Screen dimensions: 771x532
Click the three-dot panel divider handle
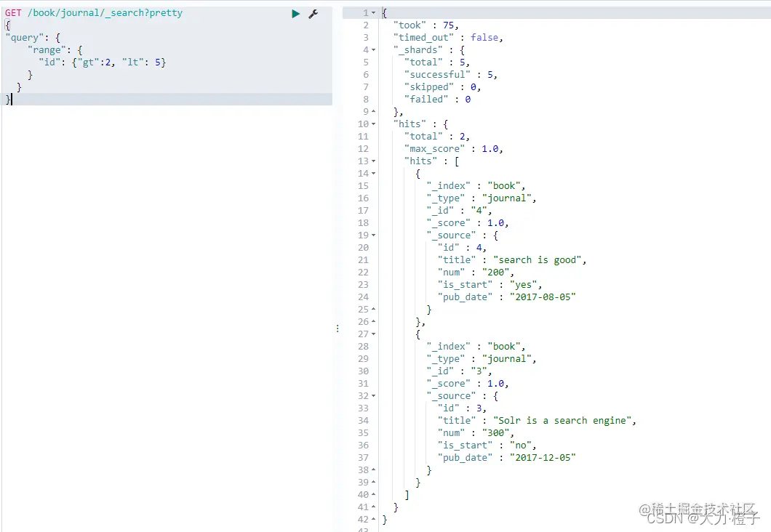(x=337, y=329)
